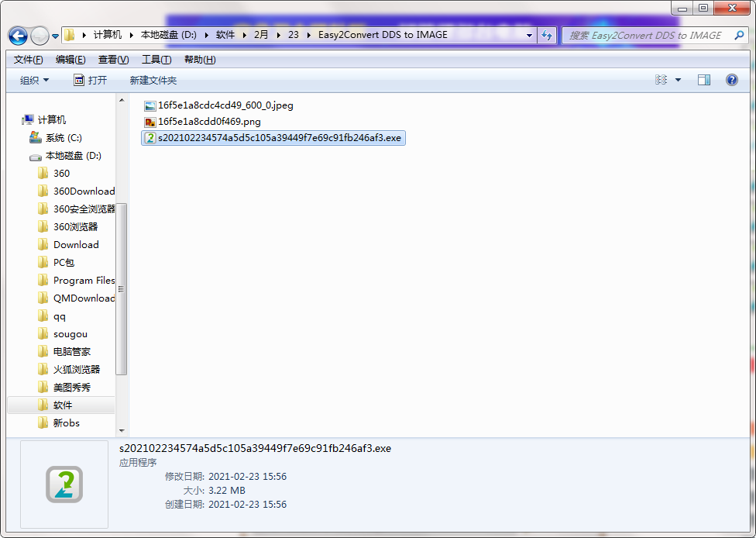Select the s202102234574a5d5c105a39449f7e69c91fb246af3.exe file
Screen dimensions: 756x538
(273, 138)
